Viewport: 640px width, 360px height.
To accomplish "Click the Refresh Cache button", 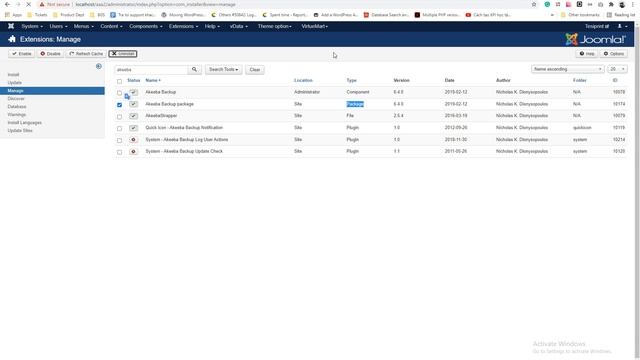I will tap(86, 53).
